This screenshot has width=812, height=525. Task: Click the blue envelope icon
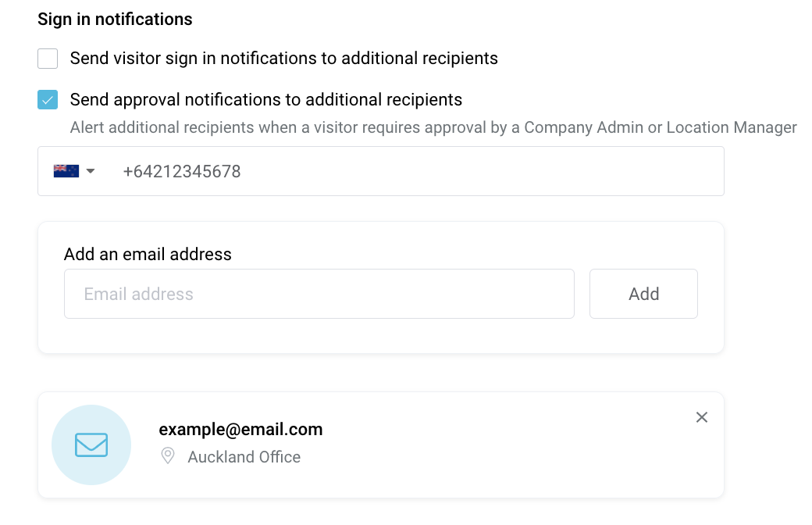tap(91, 445)
